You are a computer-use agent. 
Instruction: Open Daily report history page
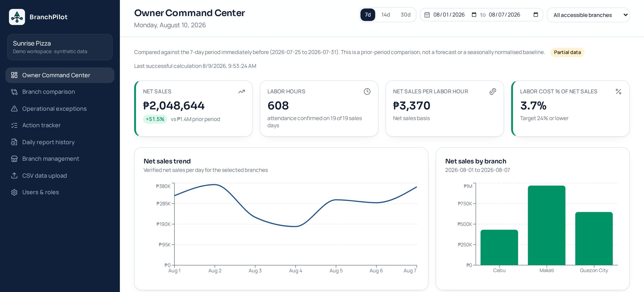click(60, 142)
